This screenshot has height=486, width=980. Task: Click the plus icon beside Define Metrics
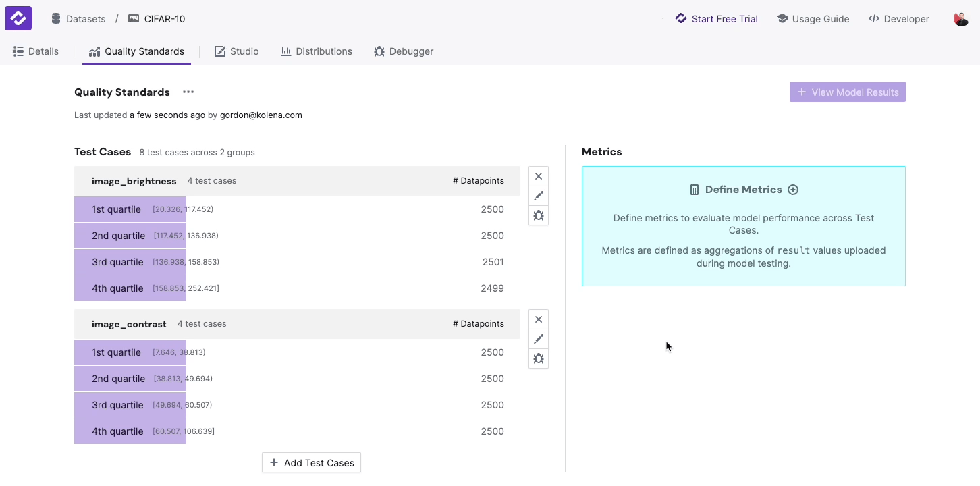[793, 190]
